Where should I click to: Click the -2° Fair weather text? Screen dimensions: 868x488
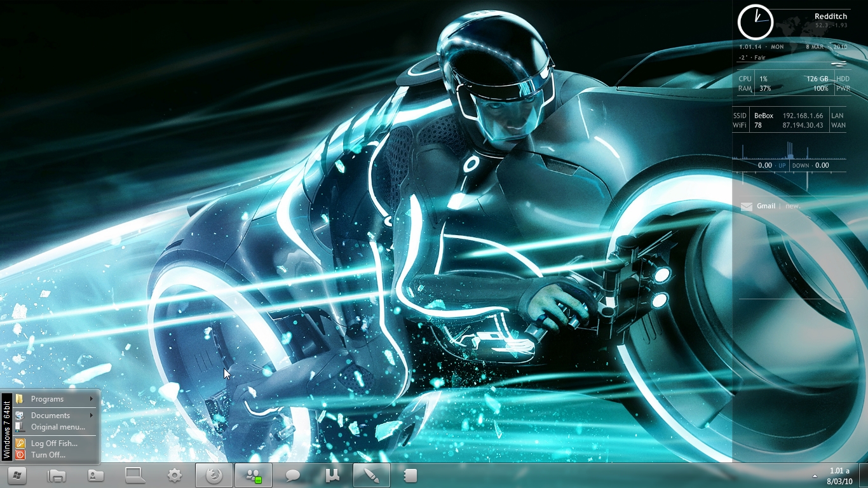point(752,58)
